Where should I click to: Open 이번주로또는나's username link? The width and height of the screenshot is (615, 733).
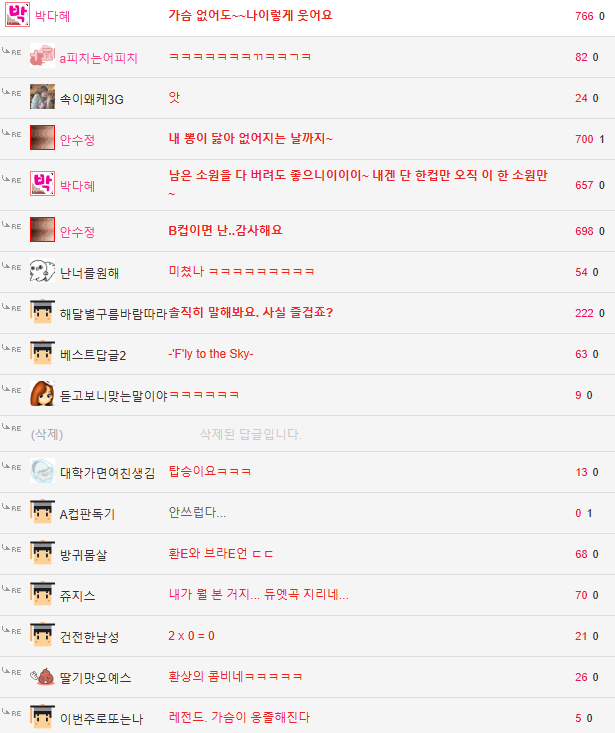point(101,719)
